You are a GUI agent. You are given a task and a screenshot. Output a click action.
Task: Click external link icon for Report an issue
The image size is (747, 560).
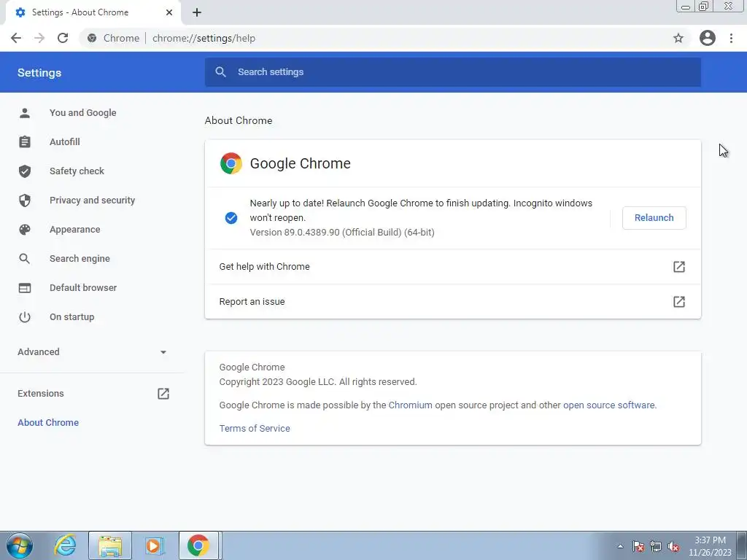coord(679,301)
